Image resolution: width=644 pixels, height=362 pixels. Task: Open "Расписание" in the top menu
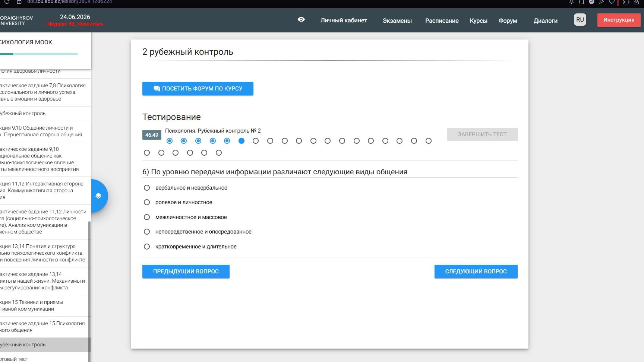tap(442, 21)
